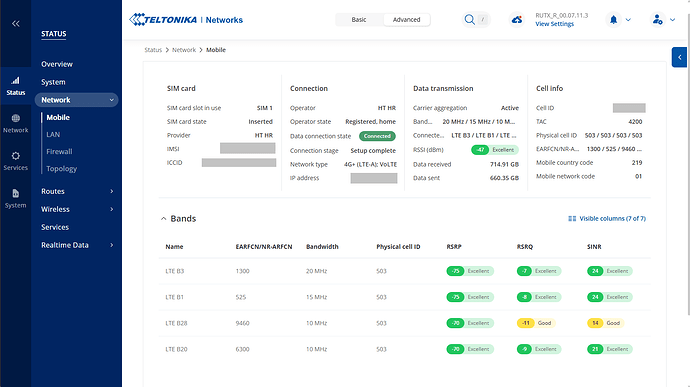690x387 pixels.
Task: Click the Data received 714.91 GB value
Action: tap(504, 165)
